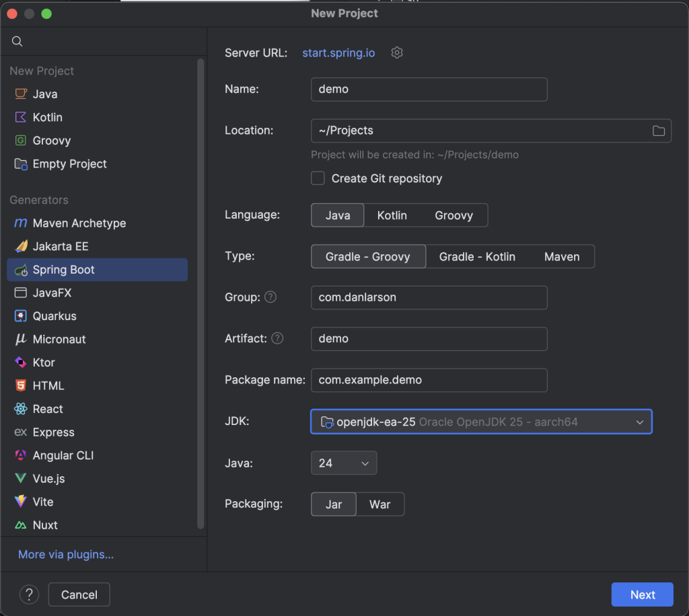Show help for the Artifact field

click(x=277, y=338)
